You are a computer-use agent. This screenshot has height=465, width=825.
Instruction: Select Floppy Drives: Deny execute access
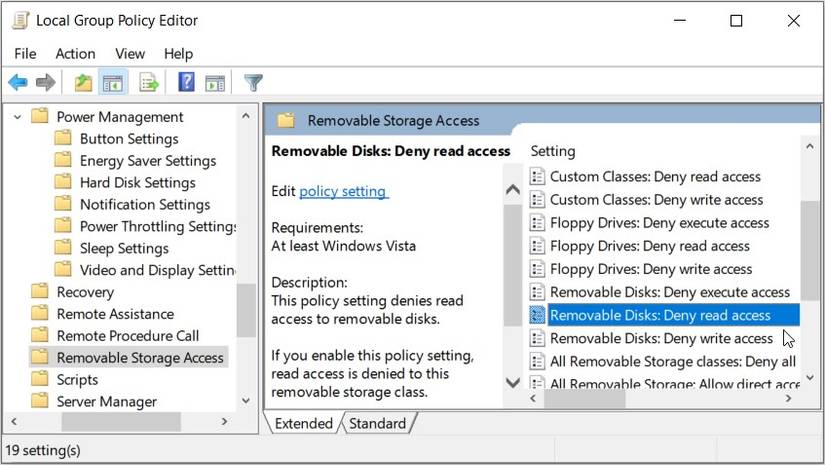pyautogui.click(x=659, y=223)
